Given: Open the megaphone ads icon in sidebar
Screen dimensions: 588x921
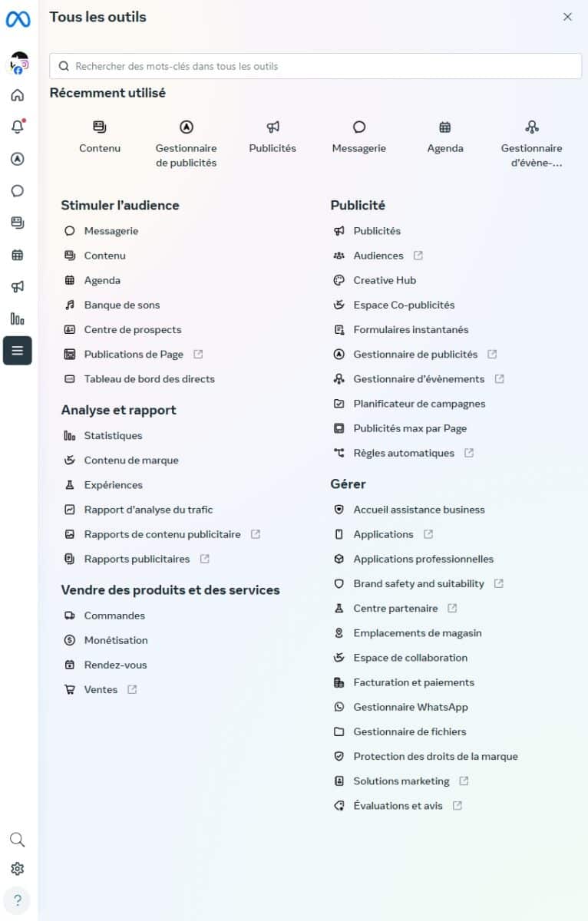Looking at the screenshot, I should click(18, 286).
